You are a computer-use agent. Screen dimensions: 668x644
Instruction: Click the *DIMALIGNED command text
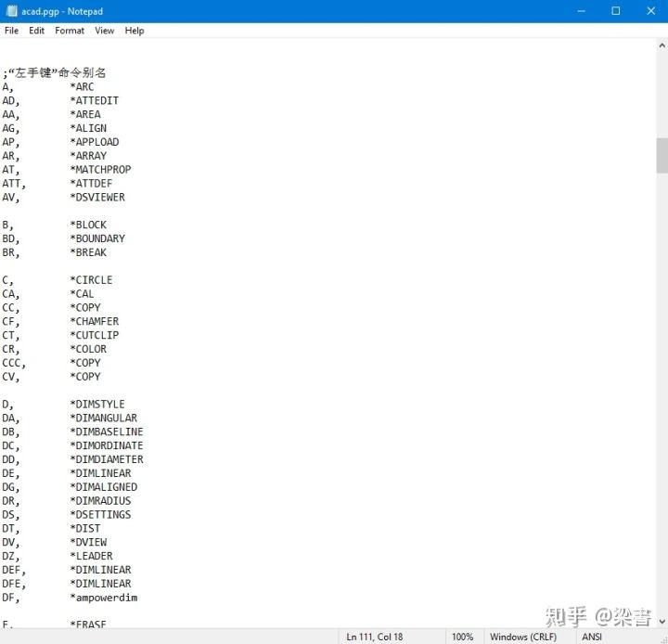pyautogui.click(x=104, y=487)
